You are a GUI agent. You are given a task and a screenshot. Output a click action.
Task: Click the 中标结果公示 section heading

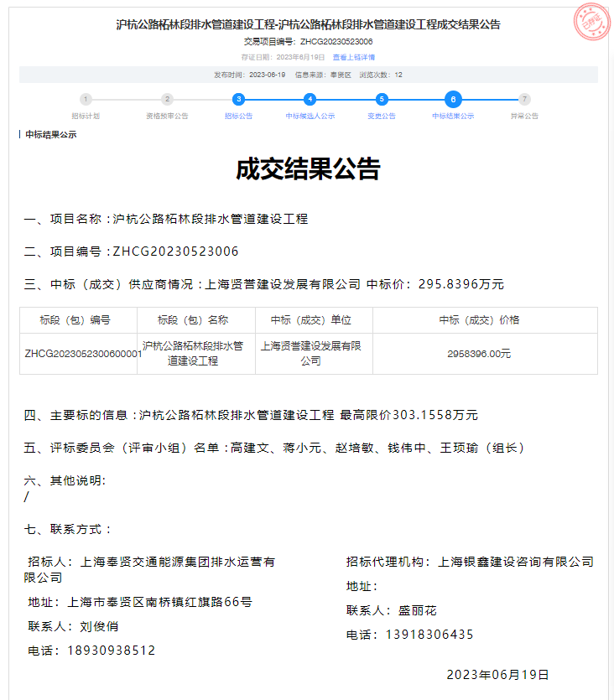50,134
